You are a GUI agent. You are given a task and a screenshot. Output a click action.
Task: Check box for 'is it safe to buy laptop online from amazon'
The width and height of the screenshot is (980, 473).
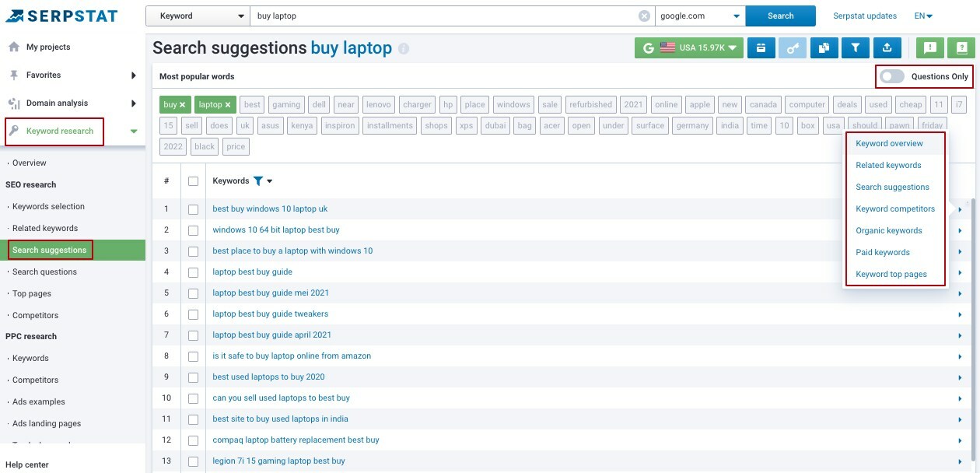coord(193,356)
